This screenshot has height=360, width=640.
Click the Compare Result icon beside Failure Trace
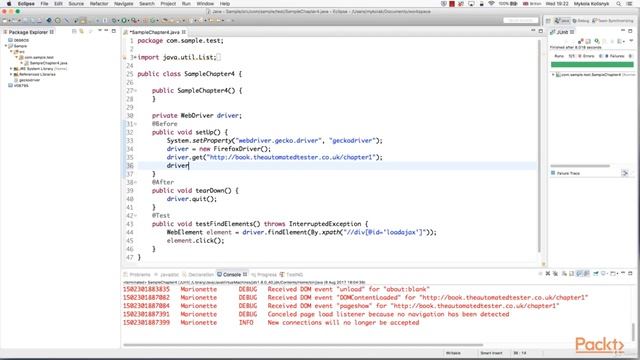pyautogui.click(x=625, y=173)
